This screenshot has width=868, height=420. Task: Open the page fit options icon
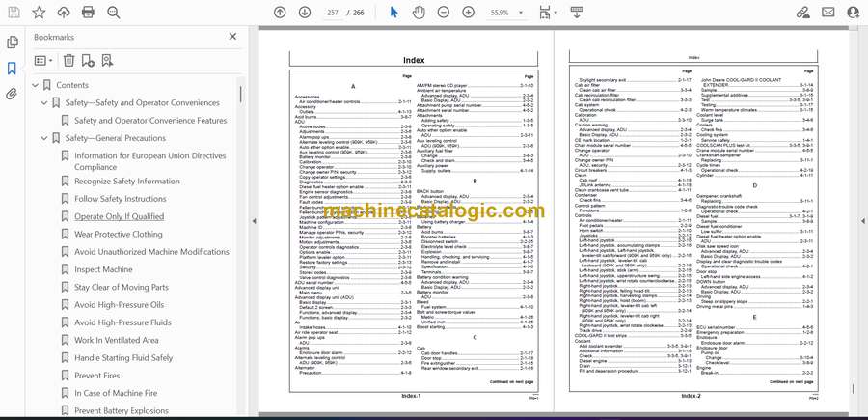click(547, 13)
